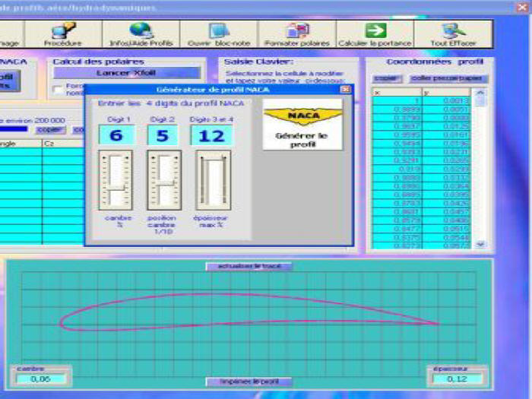The height and width of the screenshot is (399, 532).
Task: Close the Générateur de profil NACA dialog
Action: tap(345, 89)
